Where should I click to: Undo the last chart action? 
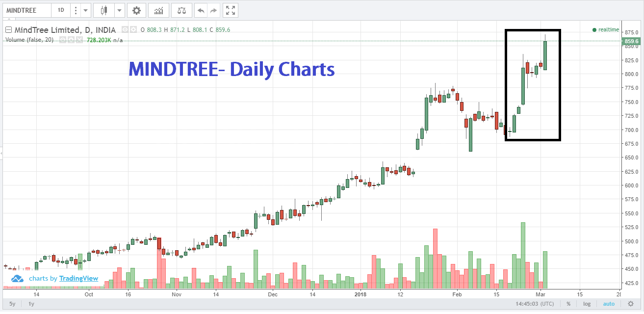[x=201, y=10]
